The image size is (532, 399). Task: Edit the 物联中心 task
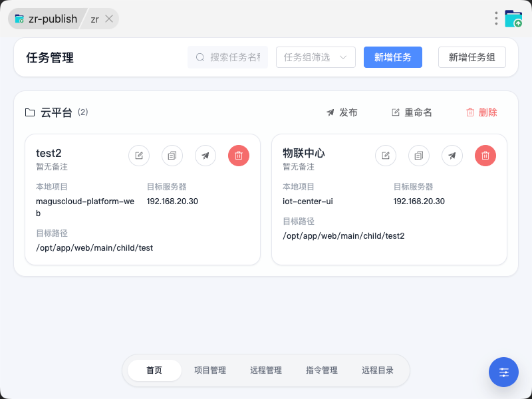(386, 156)
